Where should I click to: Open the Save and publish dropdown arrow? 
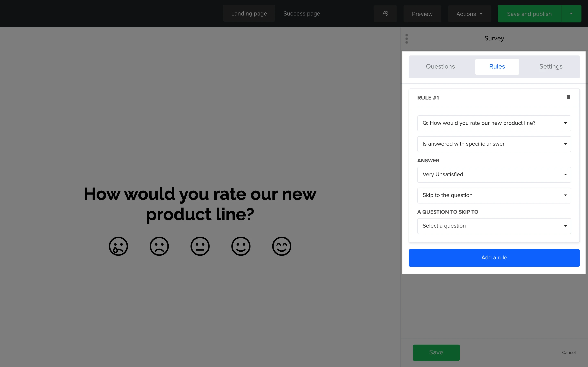click(x=571, y=14)
